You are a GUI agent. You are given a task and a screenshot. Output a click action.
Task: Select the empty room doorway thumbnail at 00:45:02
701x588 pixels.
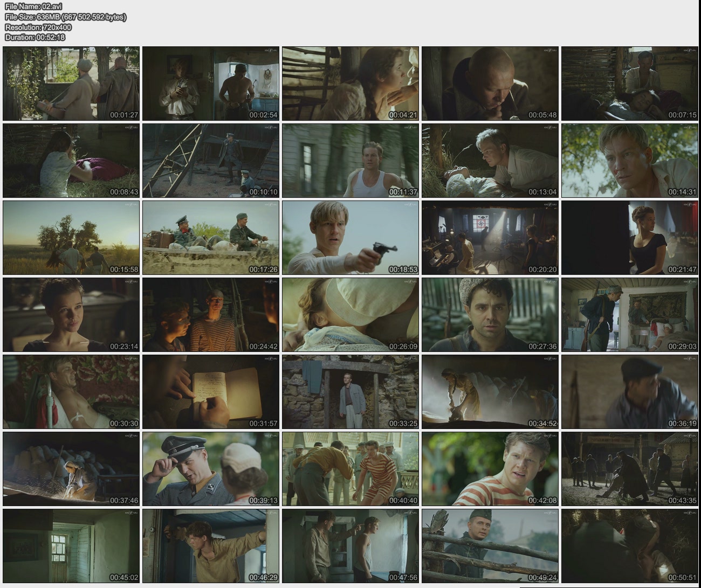[x=71, y=546]
